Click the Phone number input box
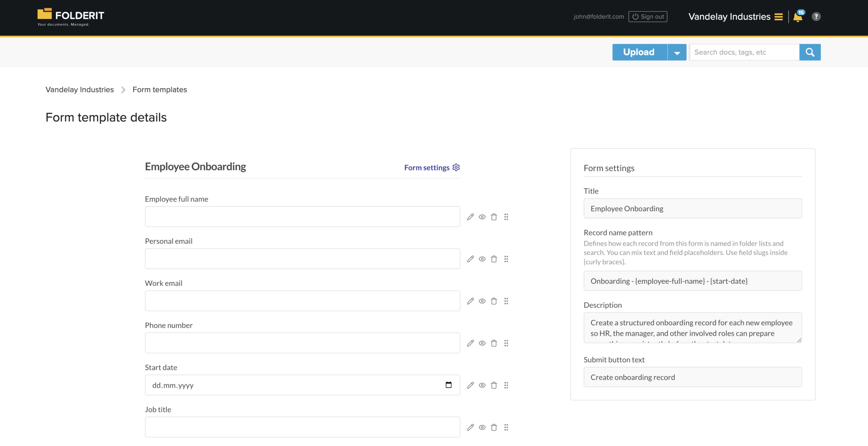868x446 pixels. [x=302, y=343]
